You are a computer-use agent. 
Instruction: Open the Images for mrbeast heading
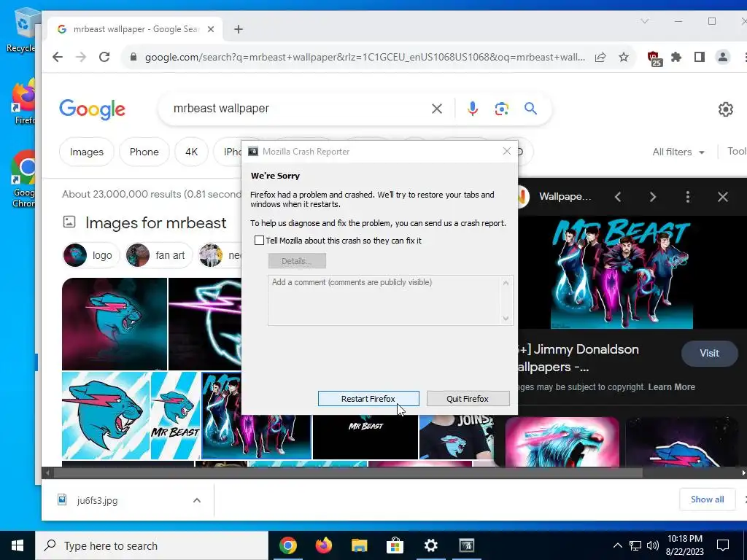coord(155,223)
